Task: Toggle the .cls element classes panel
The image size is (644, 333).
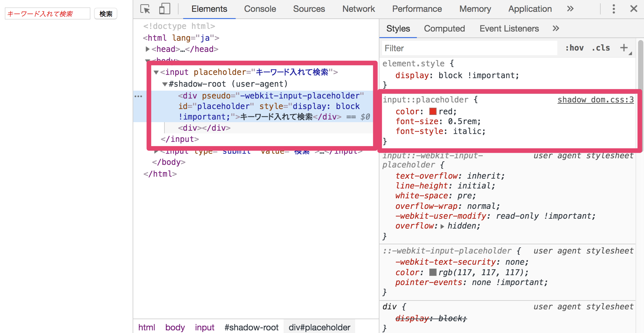Action: pos(601,48)
